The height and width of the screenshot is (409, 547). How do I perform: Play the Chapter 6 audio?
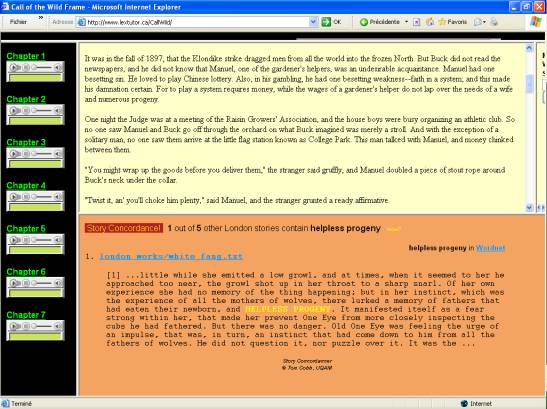(14, 283)
